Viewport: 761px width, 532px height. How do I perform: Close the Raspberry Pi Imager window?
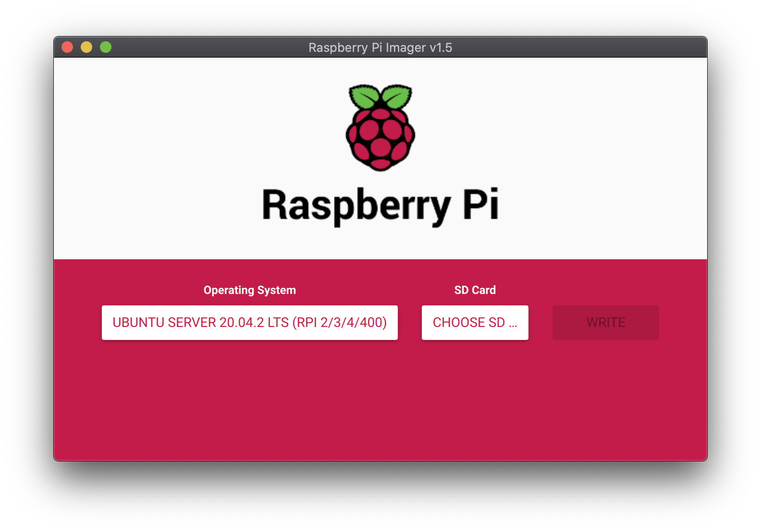(67, 47)
